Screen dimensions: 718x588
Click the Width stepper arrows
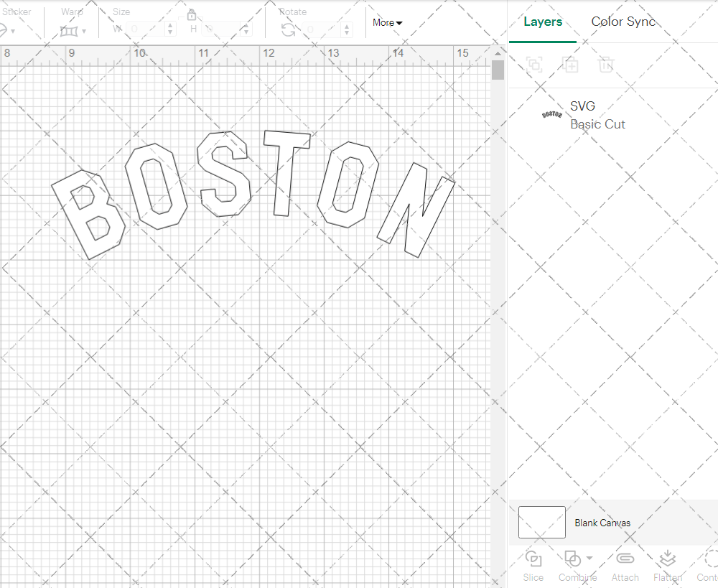pos(170,29)
